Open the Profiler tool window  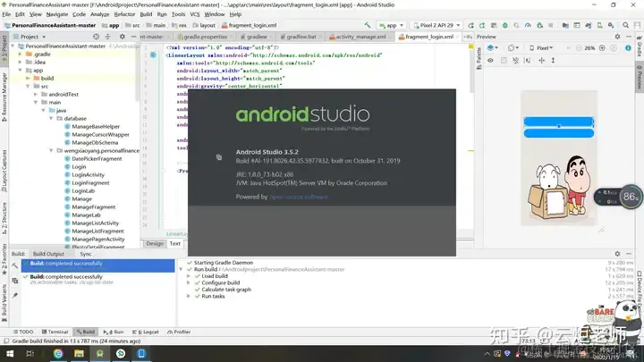(x=179, y=332)
